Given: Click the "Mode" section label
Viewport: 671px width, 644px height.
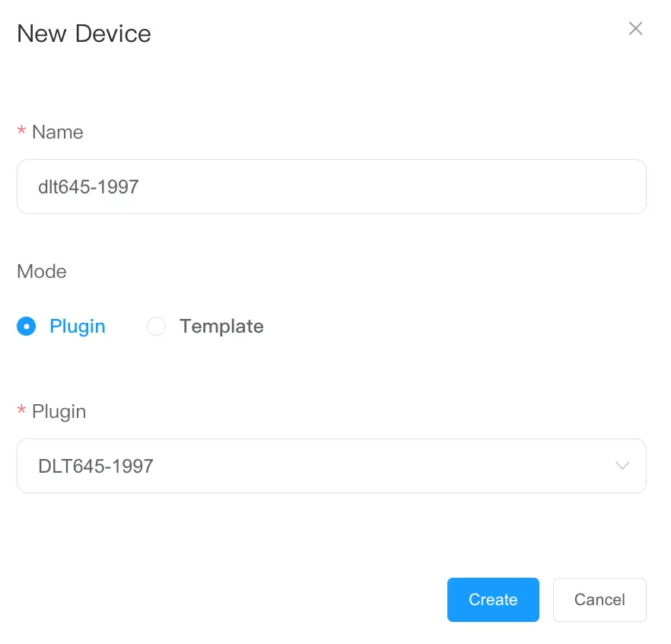Looking at the screenshot, I should 42,272.
